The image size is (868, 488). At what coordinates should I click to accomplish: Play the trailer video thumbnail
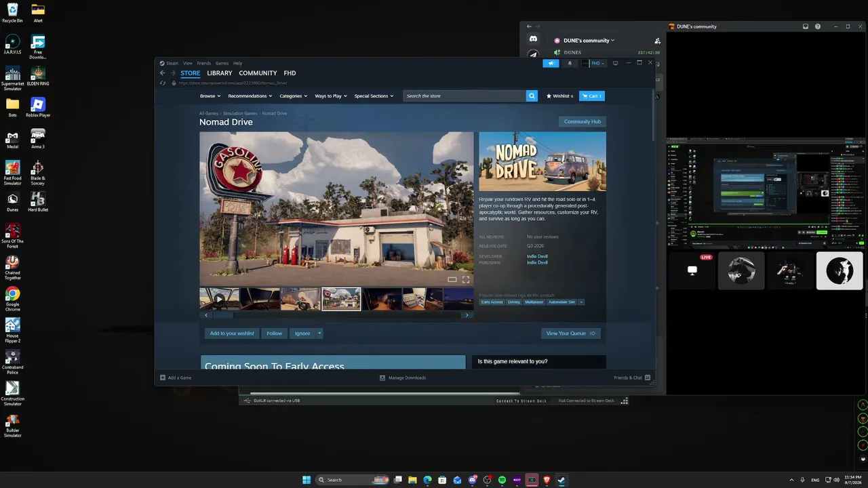point(219,299)
